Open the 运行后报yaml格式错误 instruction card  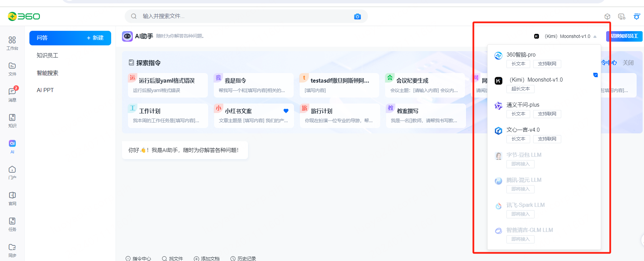click(x=168, y=85)
